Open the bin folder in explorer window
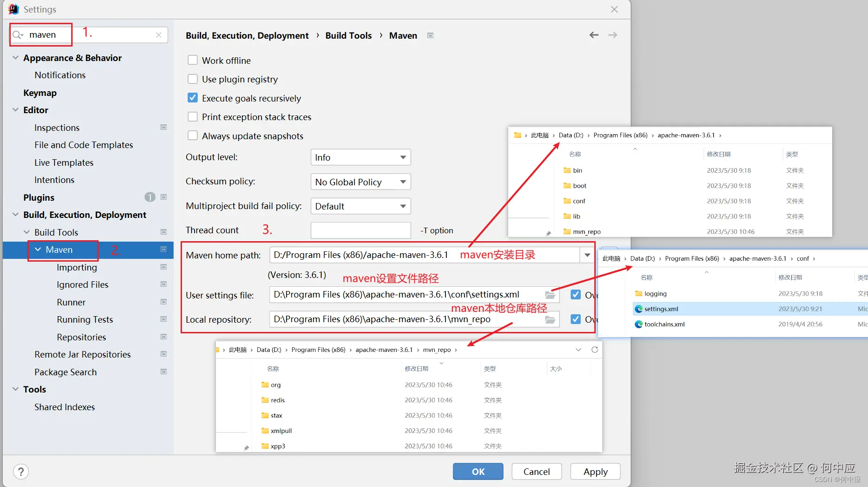Image resolution: width=868 pixels, height=487 pixels. pos(573,170)
